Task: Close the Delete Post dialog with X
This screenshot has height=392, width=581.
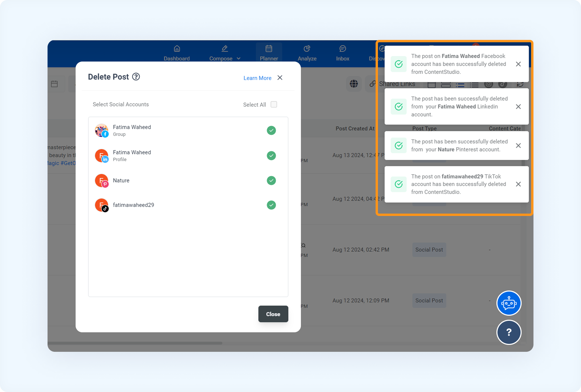Action: click(280, 78)
